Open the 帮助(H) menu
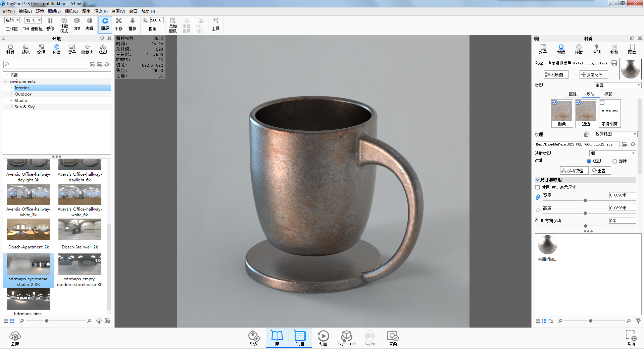This screenshot has width=644, height=349. 148,11
